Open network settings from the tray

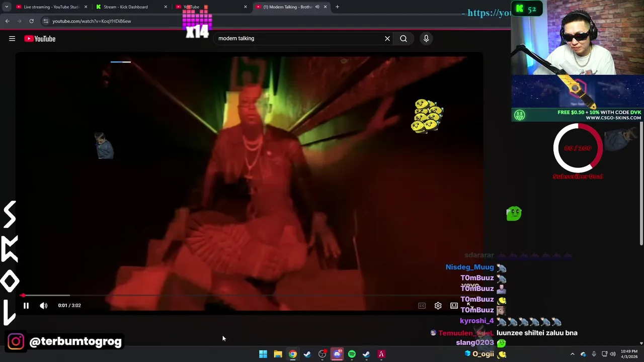click(604, 354)
